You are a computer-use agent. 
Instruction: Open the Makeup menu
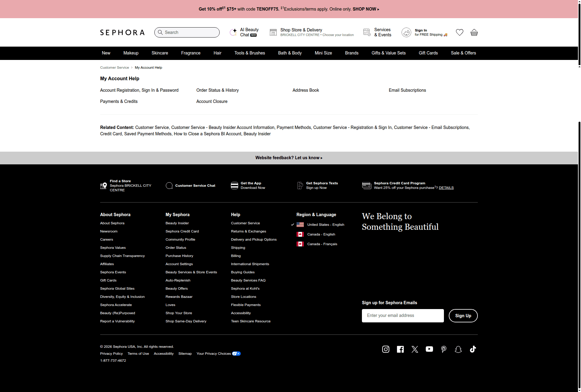click(131, 53)
